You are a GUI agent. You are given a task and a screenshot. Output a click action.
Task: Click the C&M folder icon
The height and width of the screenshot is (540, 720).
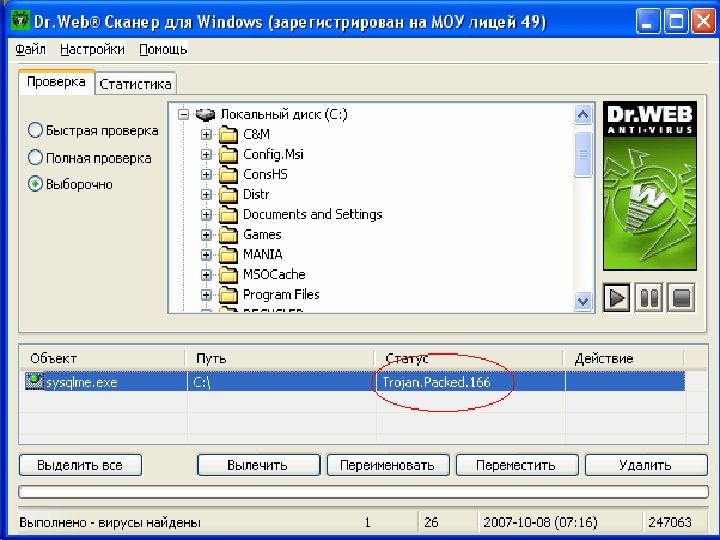pos(228,135)
